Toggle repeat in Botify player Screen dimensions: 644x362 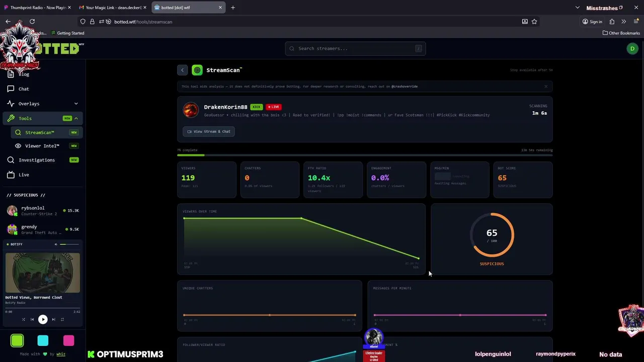(62, 319)
